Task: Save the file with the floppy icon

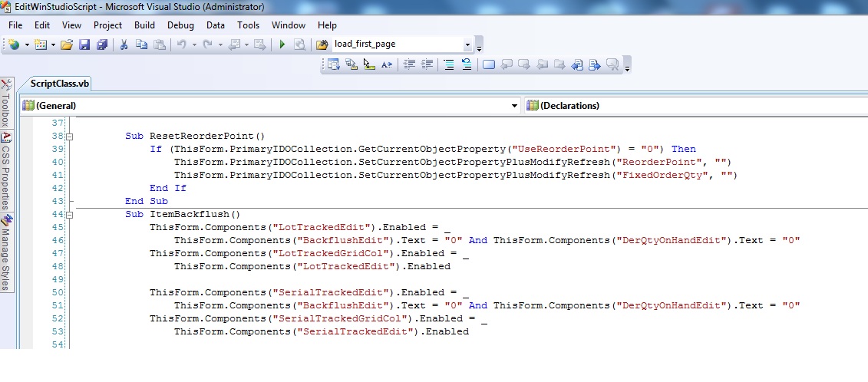Action: pyautogui.click(x=84, y=44)
